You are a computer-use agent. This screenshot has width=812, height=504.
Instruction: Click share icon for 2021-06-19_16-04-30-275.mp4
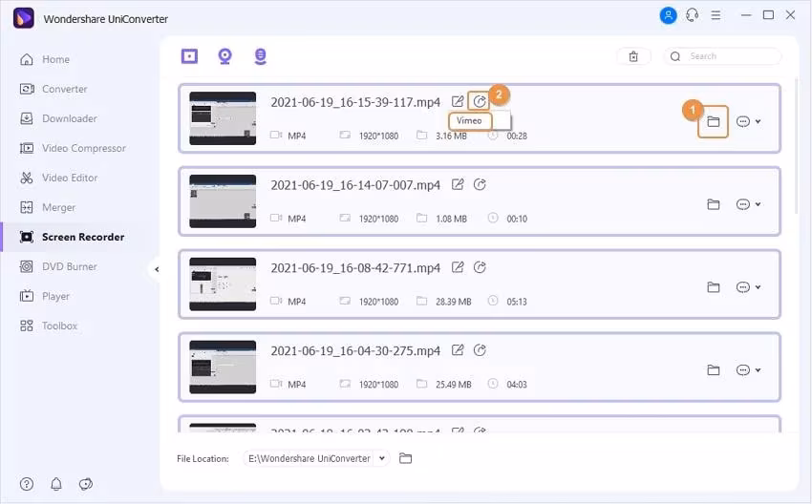[480, 349]
